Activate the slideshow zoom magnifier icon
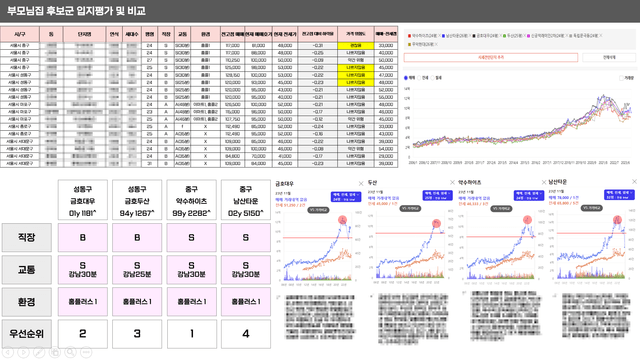This screenshot has width=640, height=360. [x=70, y=352]
